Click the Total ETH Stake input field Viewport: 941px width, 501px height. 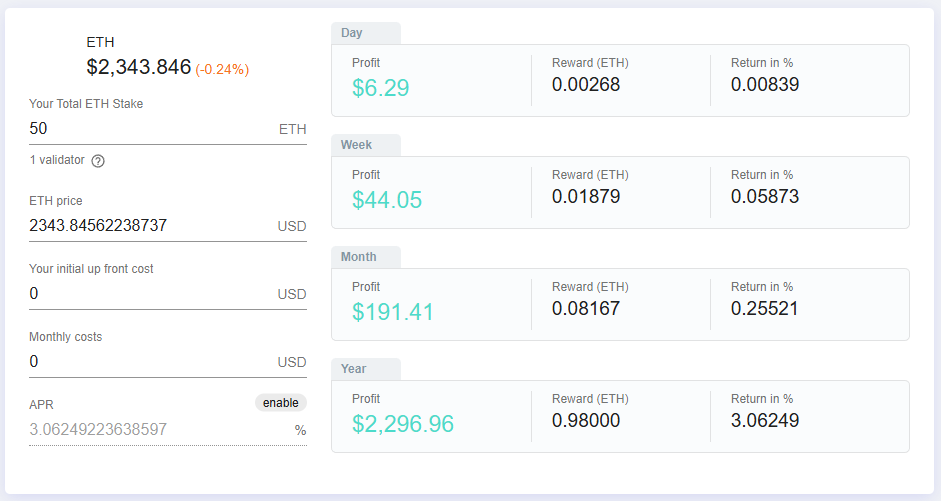point(150,129)
